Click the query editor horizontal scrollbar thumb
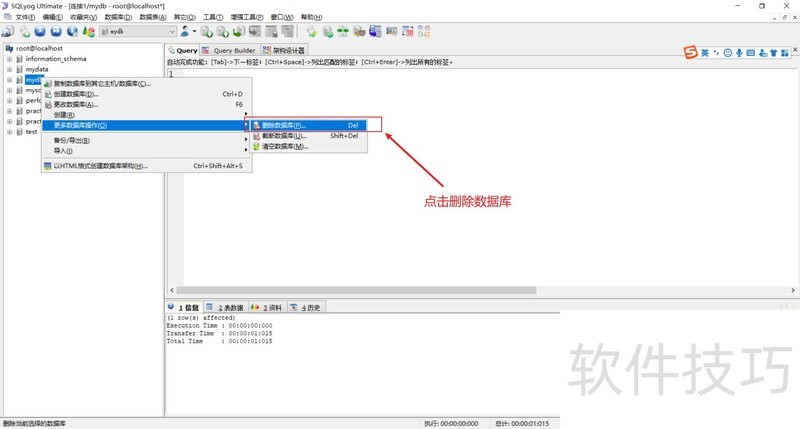Image resolution: width=800 pixels, height=429 pixels. click(356, 290)
